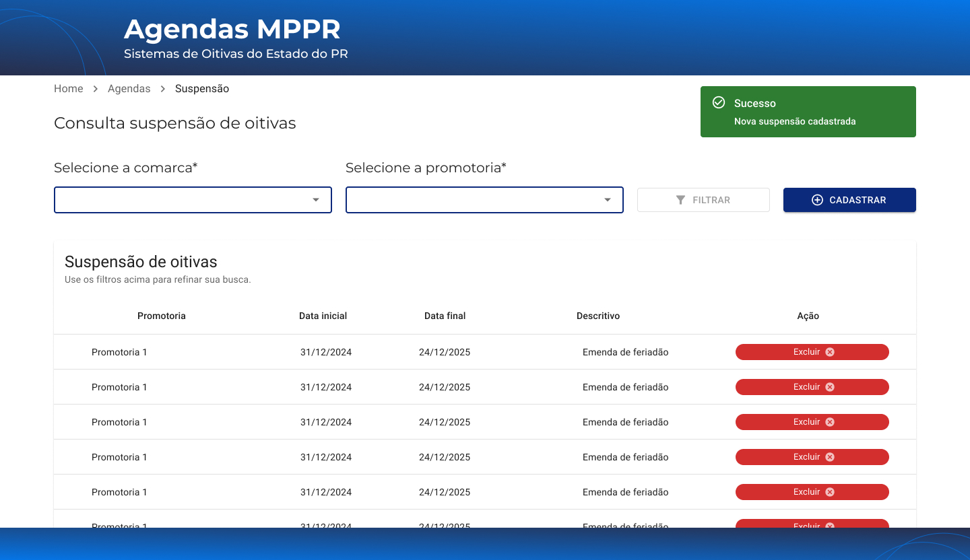The image size is (970, 560).
Task: Click '31/12/2024' in the first row
Action: click(x=326, y=352)
